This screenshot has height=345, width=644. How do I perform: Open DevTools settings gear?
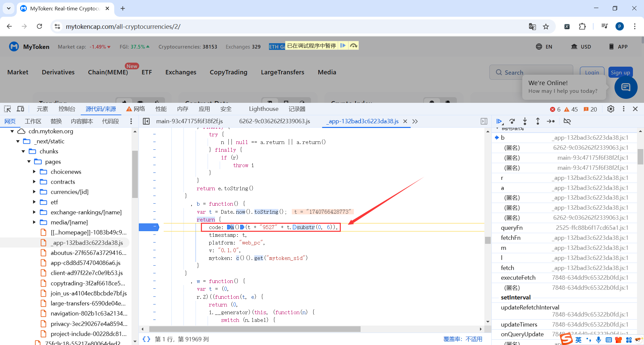coord(611,109)
